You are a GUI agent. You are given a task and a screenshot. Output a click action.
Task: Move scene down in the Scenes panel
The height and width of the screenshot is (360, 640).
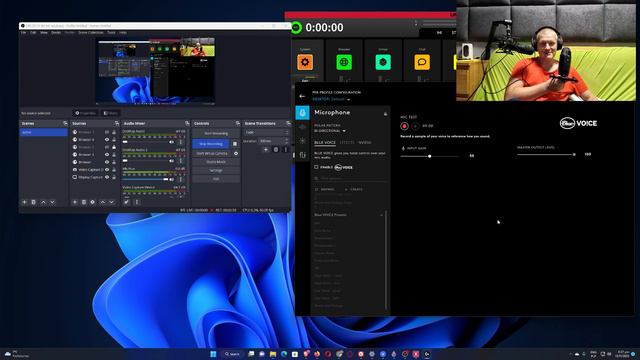click(x=52, y=202)
